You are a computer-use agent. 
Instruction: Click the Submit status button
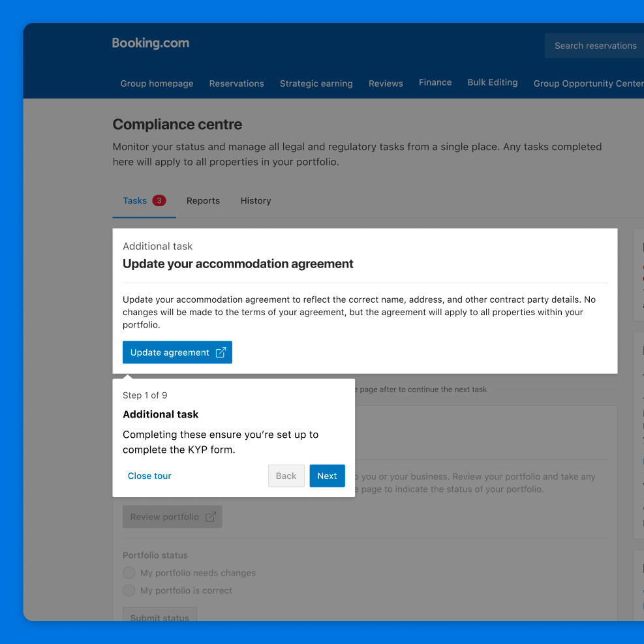click(160, 615)
